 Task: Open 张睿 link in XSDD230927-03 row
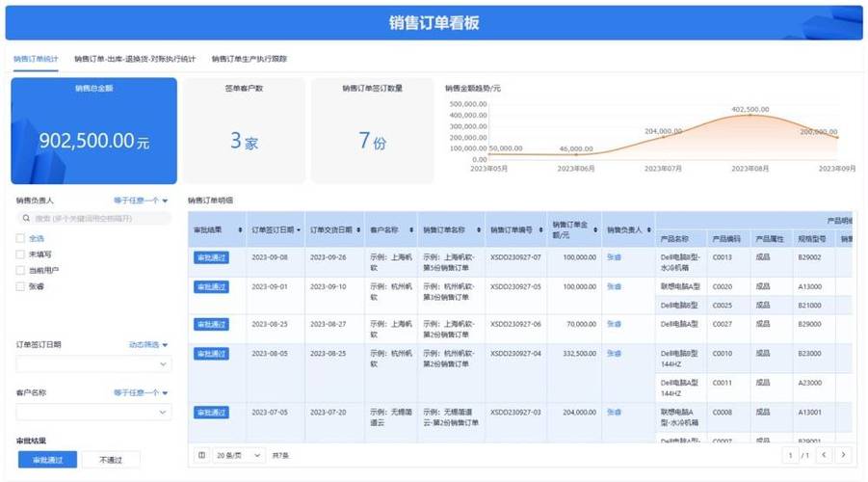(614, 413)
